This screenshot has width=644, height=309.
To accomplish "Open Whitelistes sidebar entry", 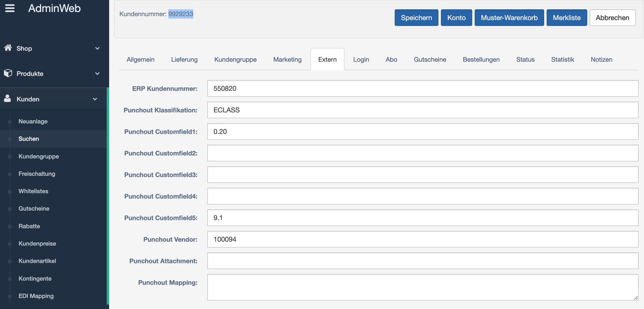I will point(34,191).
